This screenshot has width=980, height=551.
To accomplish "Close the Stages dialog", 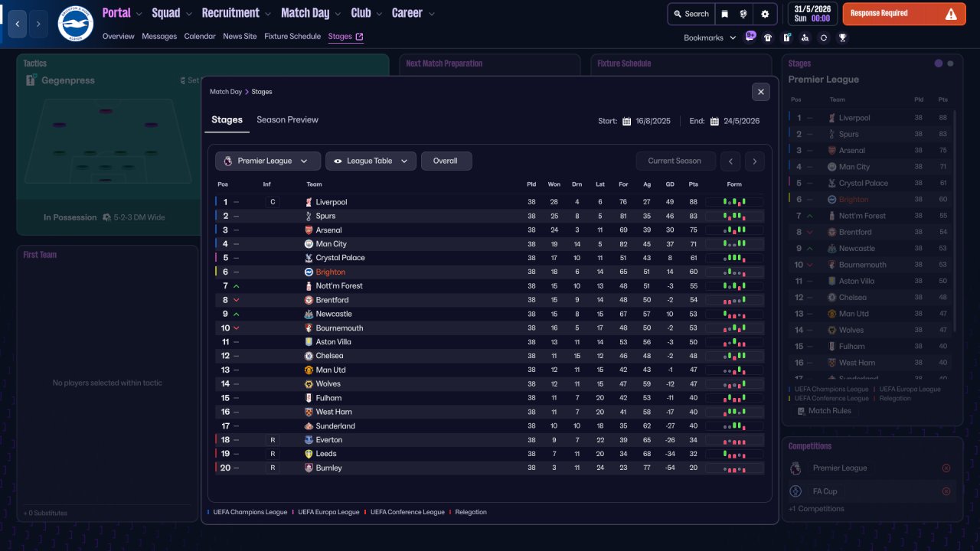I will click(760, 92).
